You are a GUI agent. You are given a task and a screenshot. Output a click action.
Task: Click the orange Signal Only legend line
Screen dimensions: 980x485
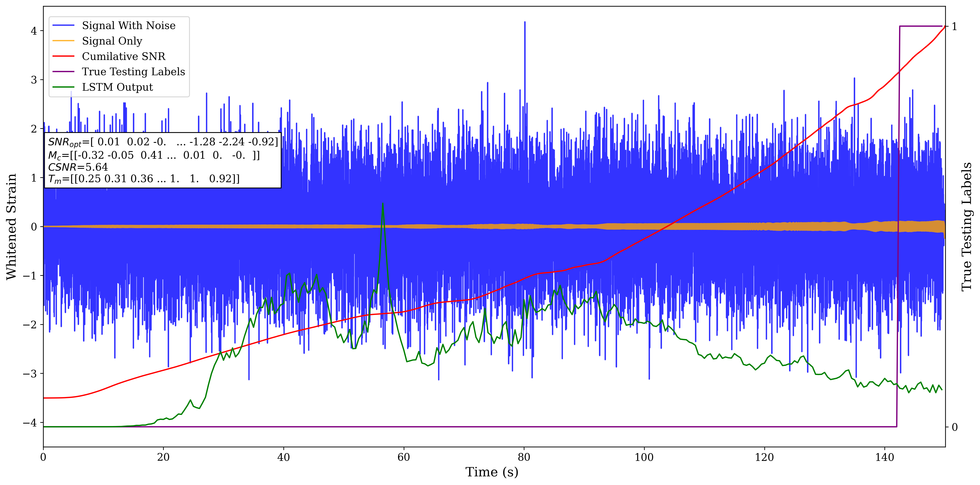(63, 41)
